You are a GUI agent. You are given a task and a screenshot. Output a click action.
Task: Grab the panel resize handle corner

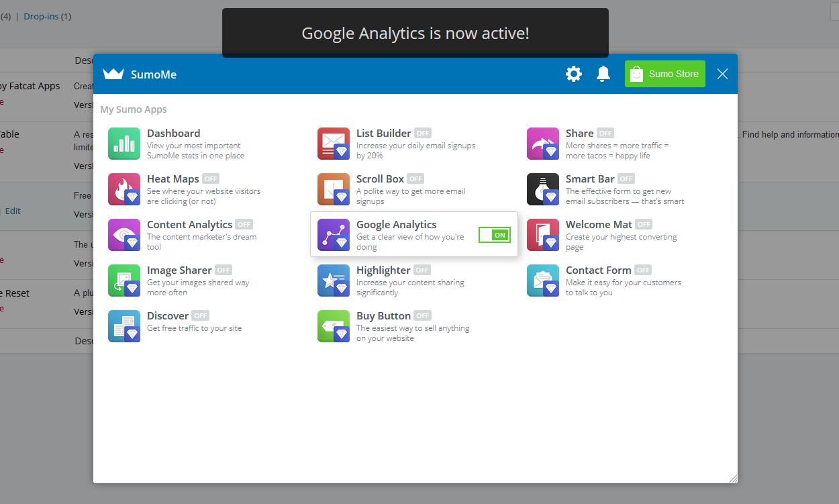[732, 478]
